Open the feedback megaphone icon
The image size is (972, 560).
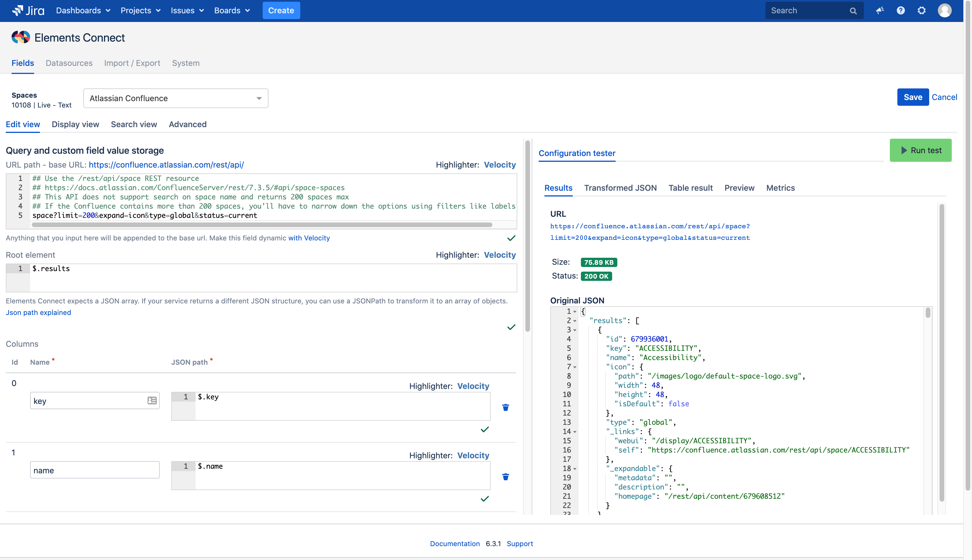click(880, 10)
